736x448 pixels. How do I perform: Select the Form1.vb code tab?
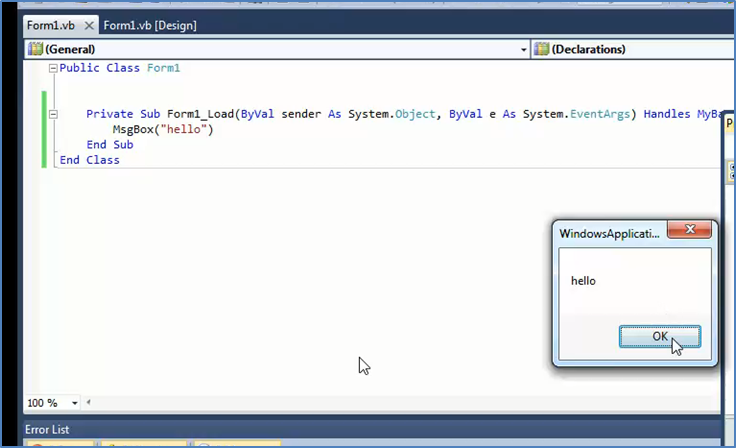51,25
